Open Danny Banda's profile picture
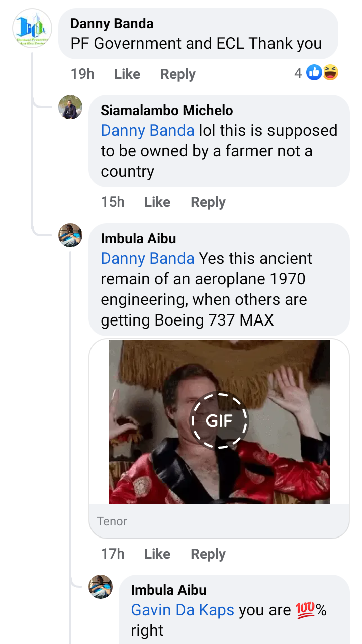Screen dimensions: 362x644 pos(32,28)
